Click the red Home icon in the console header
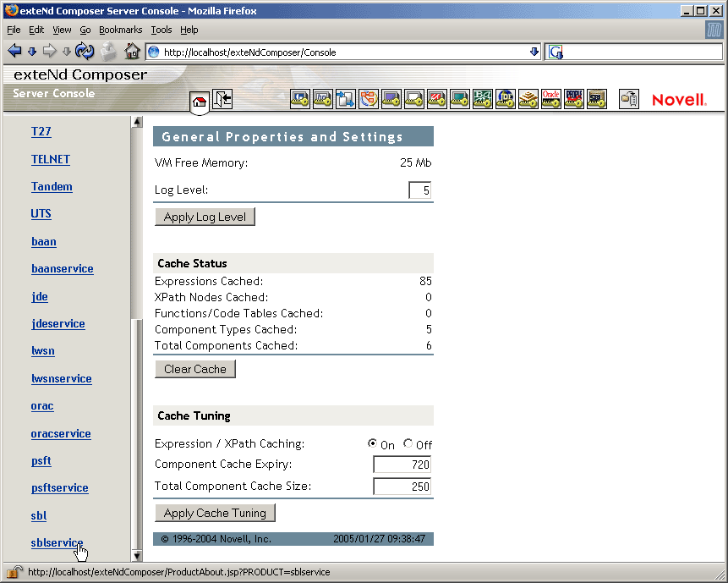Viewport: 728px width, 583px height. coord(200,102)
